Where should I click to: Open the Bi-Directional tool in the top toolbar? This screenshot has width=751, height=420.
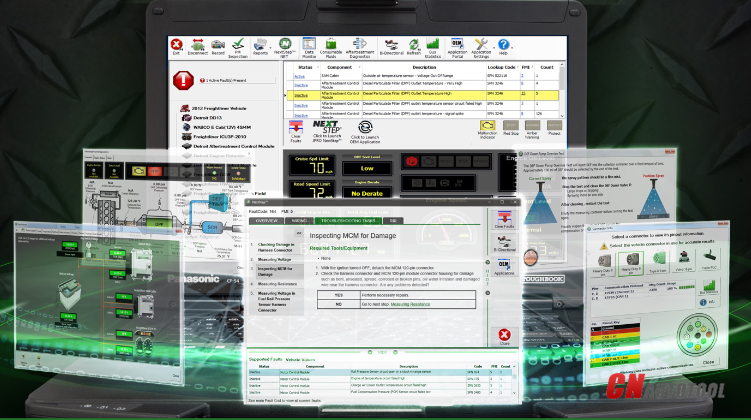pos(391,47)
